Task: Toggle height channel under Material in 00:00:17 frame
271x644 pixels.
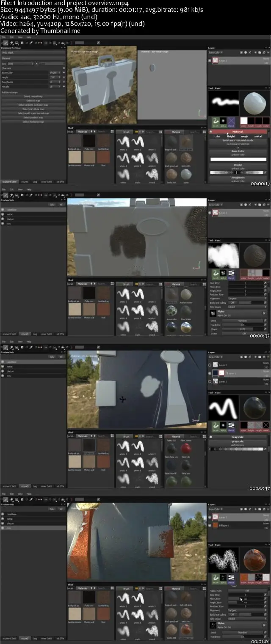Action: point(230,136)
